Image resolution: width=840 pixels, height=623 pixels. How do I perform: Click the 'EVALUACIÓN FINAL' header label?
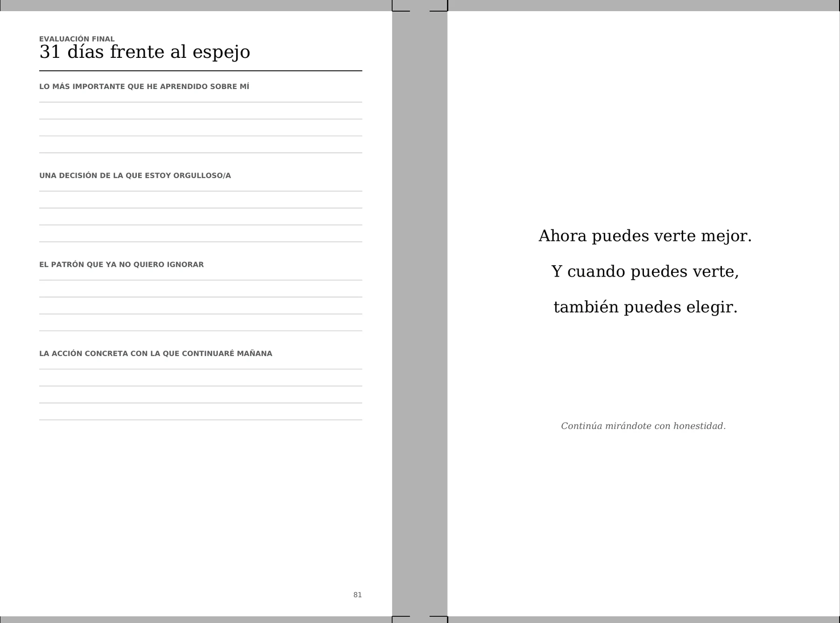(x=77, y=39)
